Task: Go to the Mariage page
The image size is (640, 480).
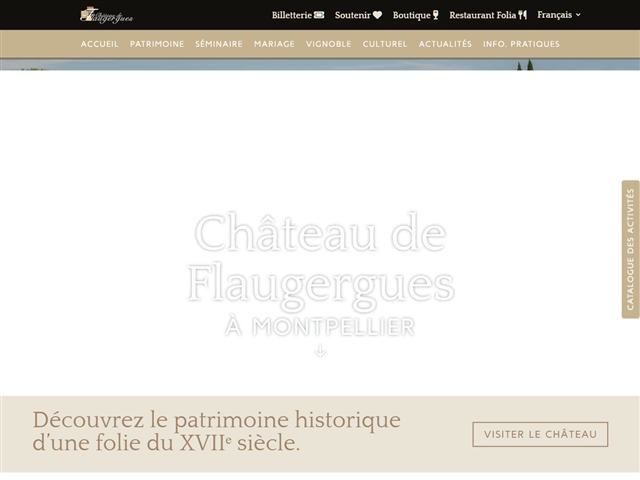Action: pyautogui.click(x=274, y=44)
